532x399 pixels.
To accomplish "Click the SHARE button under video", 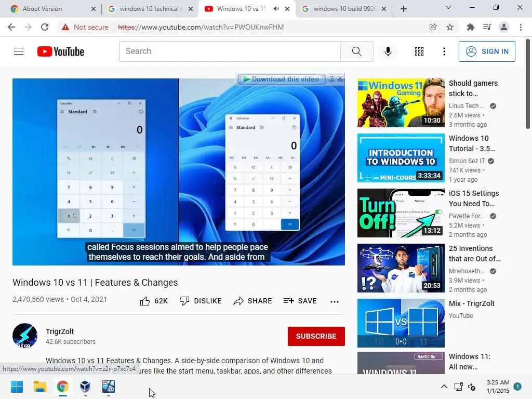I will click(253, 301).
